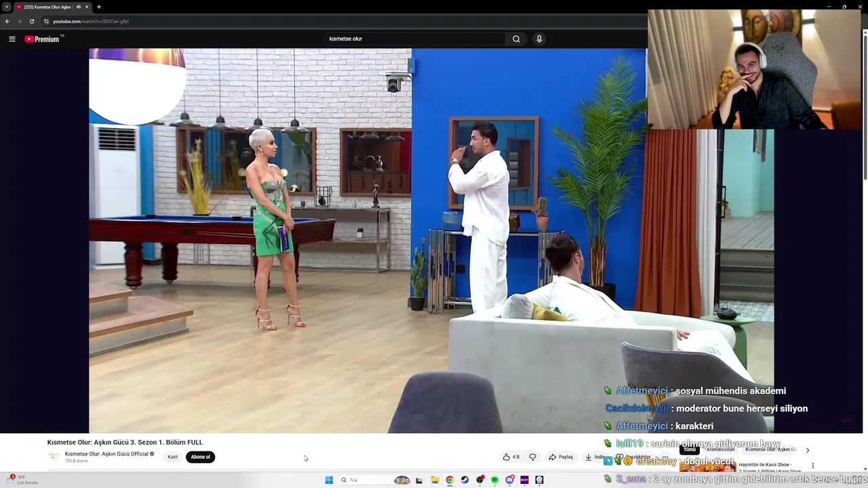Image resolution: width=868 pixels, height=488 pixels.
Task: Dislike the video with thumbs down
Action: (x=532, y=457)
